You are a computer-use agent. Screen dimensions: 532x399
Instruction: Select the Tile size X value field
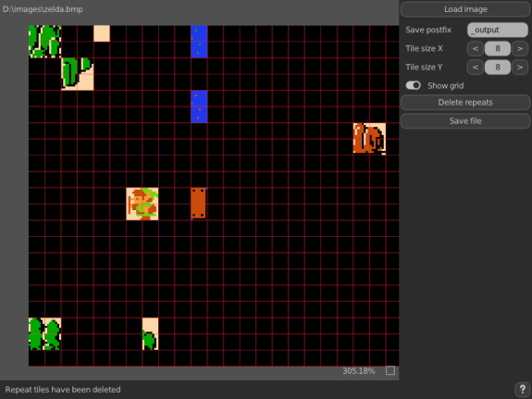tap(498, 48)
